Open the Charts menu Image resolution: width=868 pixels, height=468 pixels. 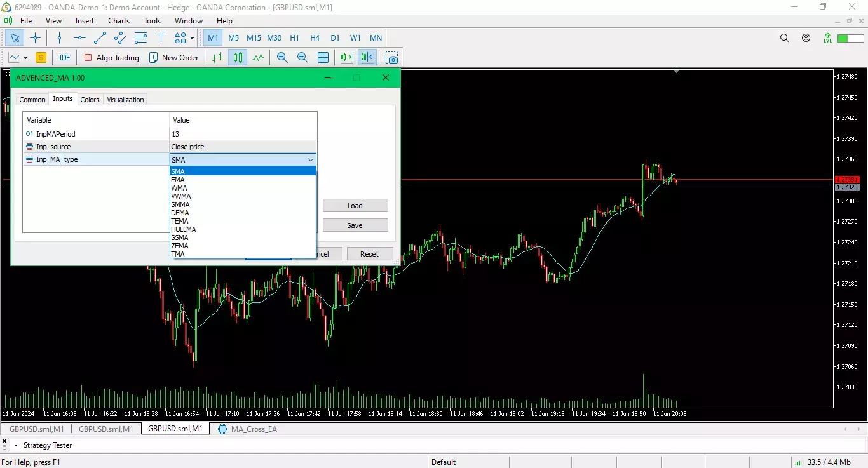(x=119, y=21)
